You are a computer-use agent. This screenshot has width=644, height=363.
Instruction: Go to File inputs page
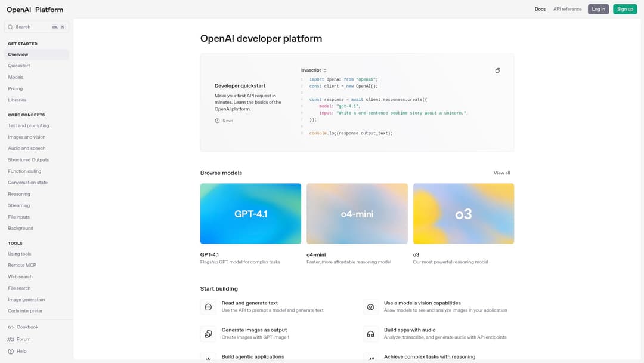click(19, 217)
